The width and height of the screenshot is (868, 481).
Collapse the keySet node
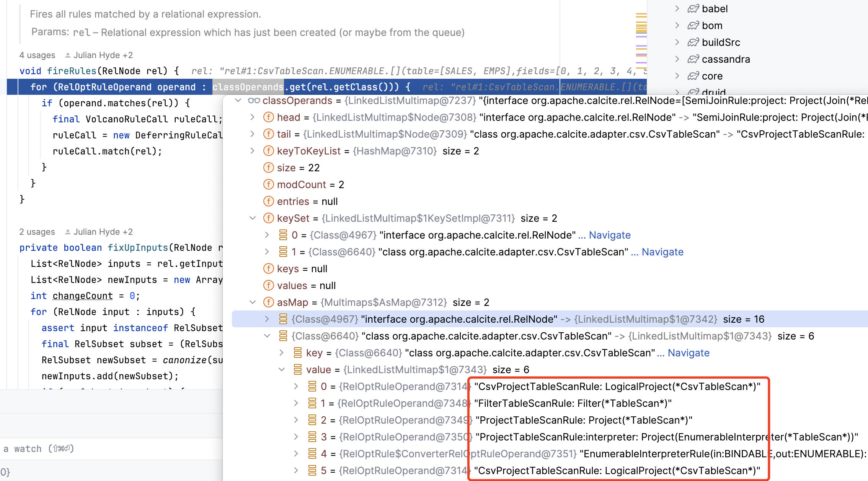253,218
